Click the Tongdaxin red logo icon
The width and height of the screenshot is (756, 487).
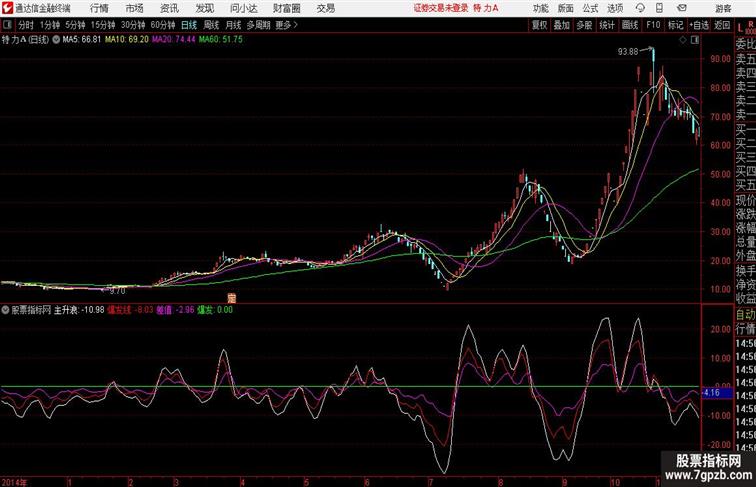click(x=7, y=8)
